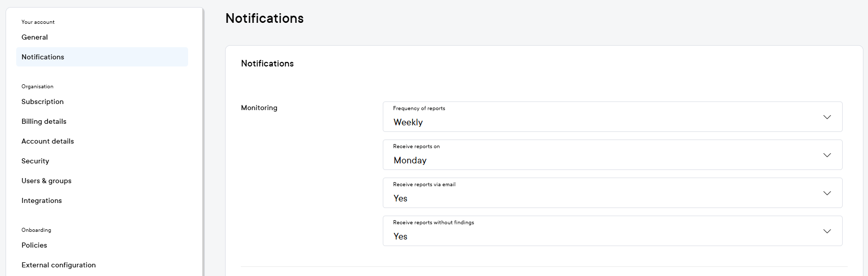Open the Security settings

[x=35, y=161]
